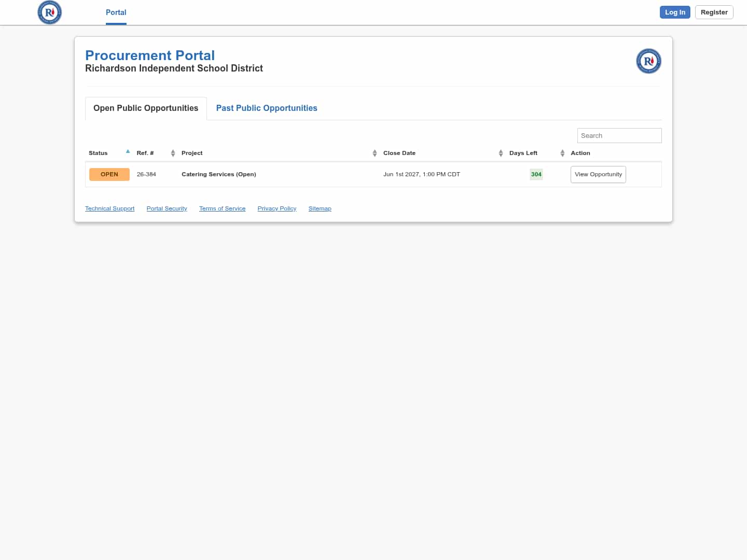
Task: Click the 304 days left badge
Action: tap(536, 174)
